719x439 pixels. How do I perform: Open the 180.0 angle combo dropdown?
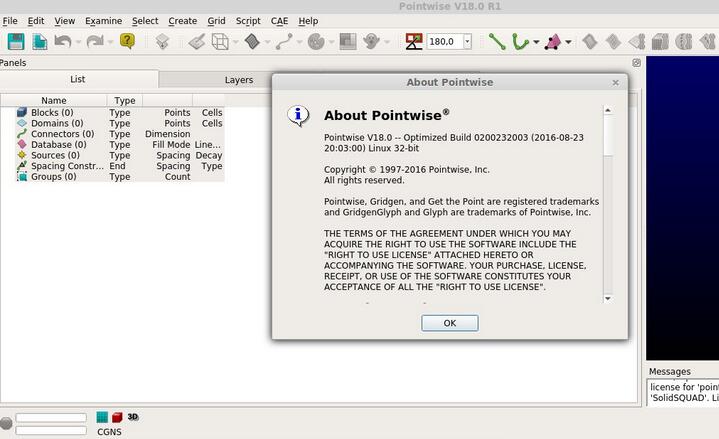click(467, 42)
